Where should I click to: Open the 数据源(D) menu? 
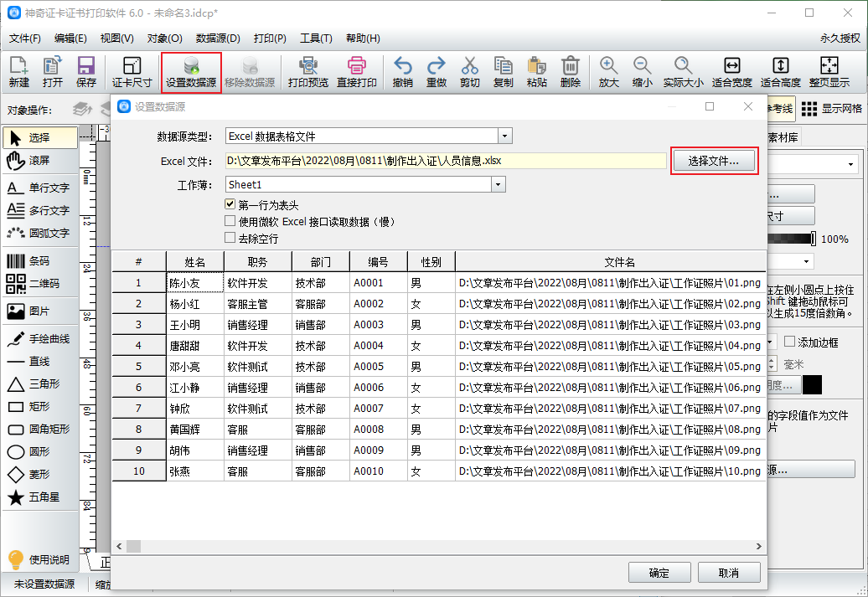click(x=218, y=39)
